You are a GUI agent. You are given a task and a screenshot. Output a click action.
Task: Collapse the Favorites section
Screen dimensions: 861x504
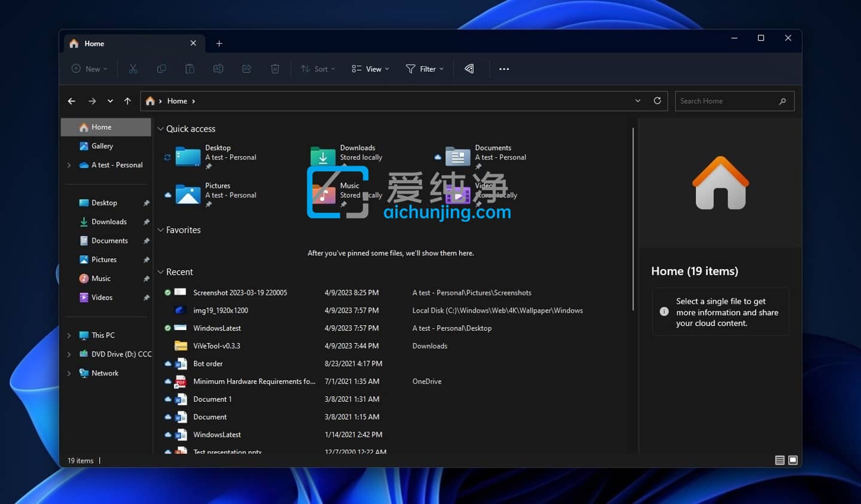point(160,230)
